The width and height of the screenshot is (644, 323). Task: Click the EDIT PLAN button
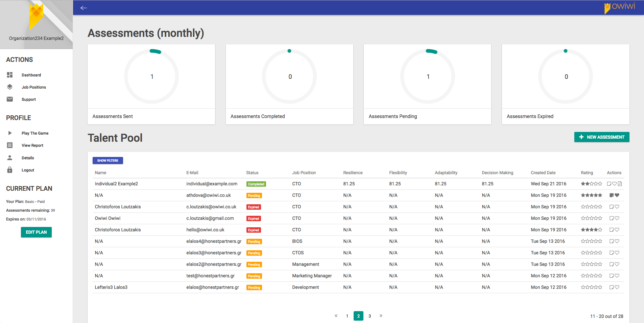click(36, 232)
